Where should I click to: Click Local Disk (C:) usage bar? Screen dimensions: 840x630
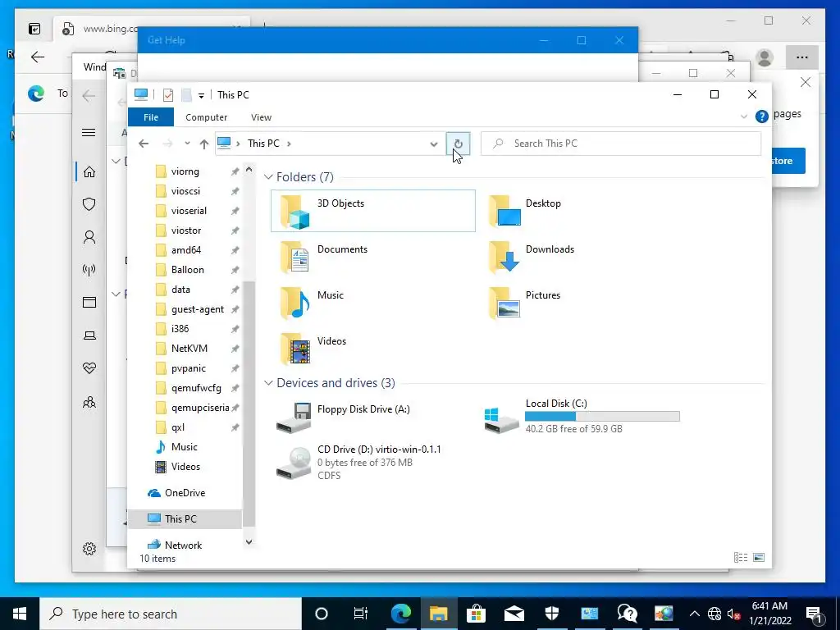point(602,416)
